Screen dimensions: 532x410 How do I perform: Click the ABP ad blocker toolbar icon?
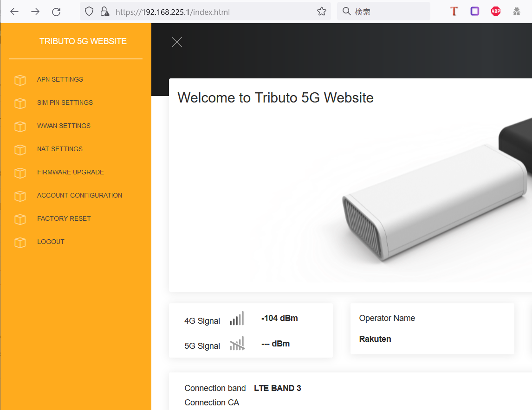point(495,11)
